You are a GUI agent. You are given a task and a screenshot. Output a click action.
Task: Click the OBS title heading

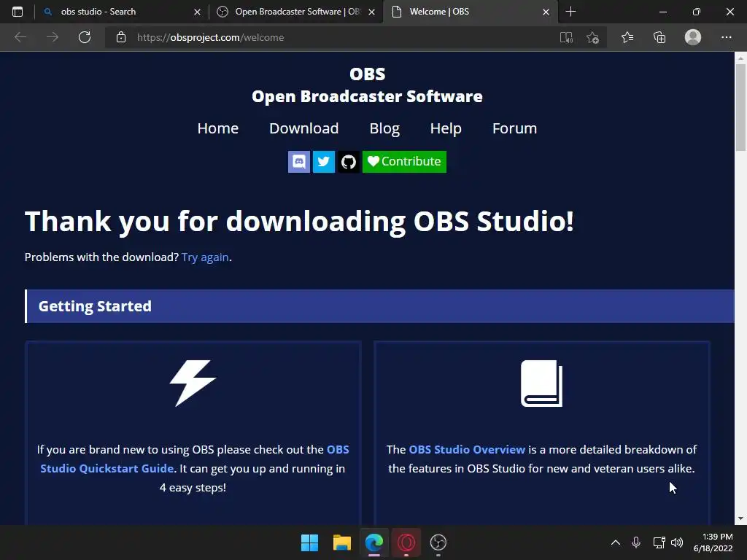368,74
